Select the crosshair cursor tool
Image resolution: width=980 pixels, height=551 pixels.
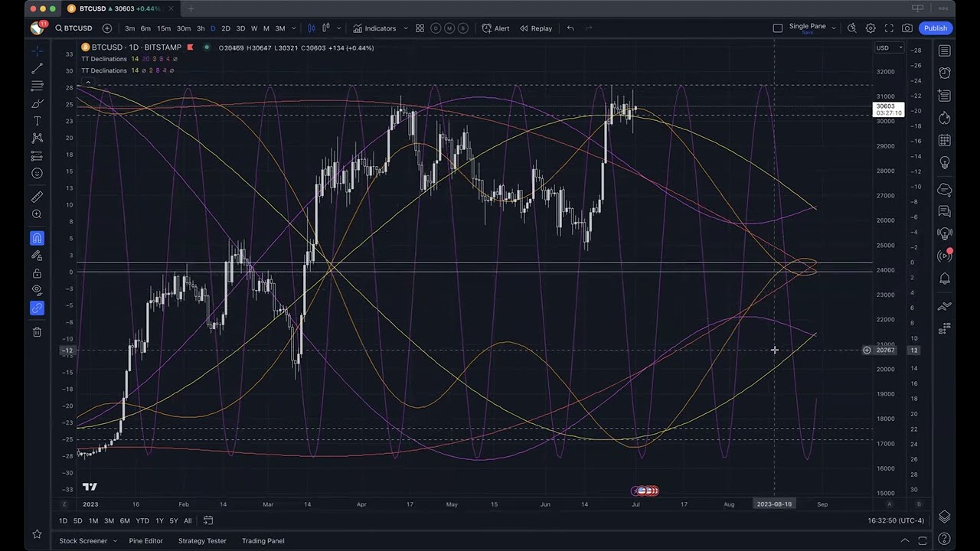coord(37,51)
